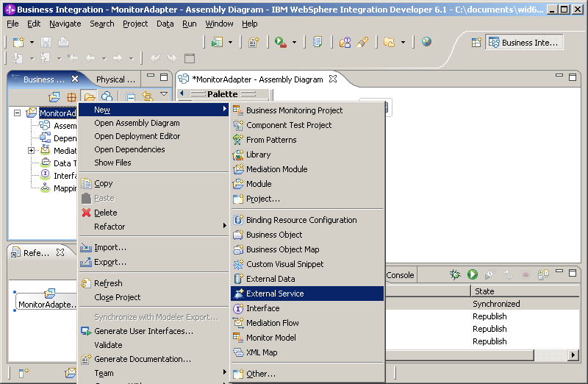
Task: Click the Business Integration perspective button
Action: pos(524,43)
